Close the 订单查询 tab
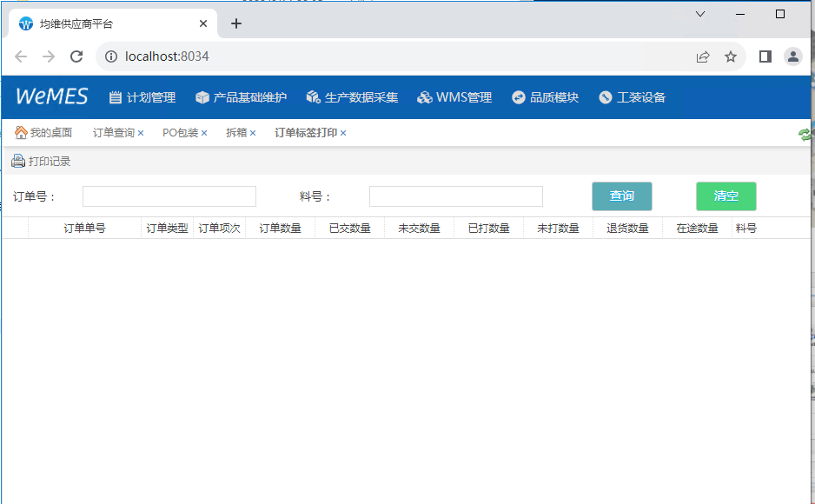This screenshot has height=504, width=815. (141, 134)
